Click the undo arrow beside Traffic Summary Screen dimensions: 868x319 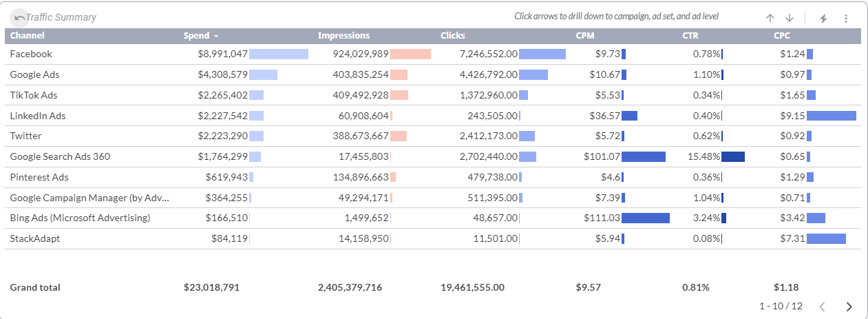click(19, 17)
